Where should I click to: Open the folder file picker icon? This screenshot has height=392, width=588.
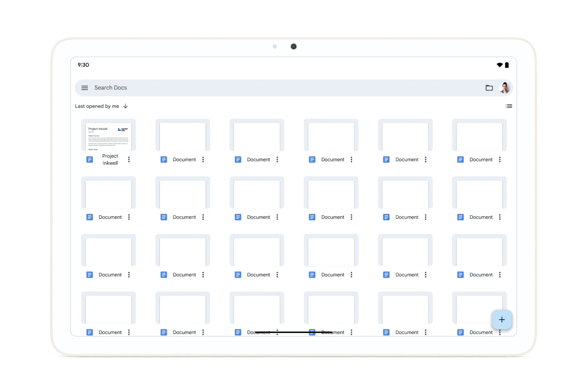[x=489, y=88]
